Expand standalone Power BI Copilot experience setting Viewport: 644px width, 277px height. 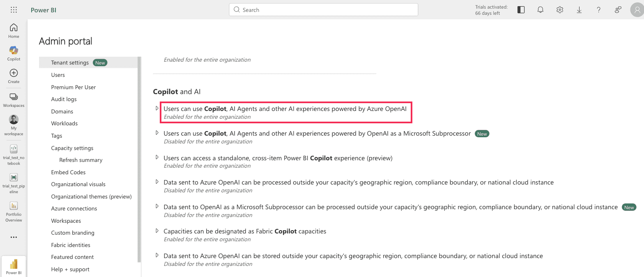(x=157, y=157)
